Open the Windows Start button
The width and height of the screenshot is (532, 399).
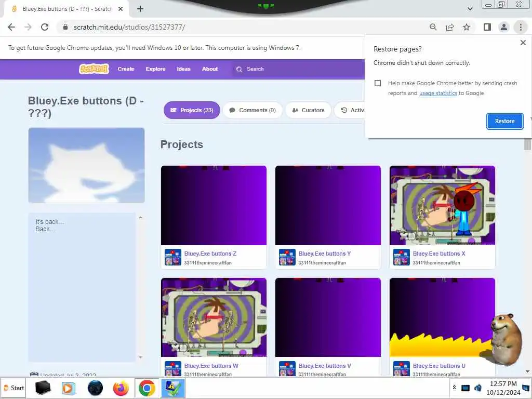click(14, 388)
